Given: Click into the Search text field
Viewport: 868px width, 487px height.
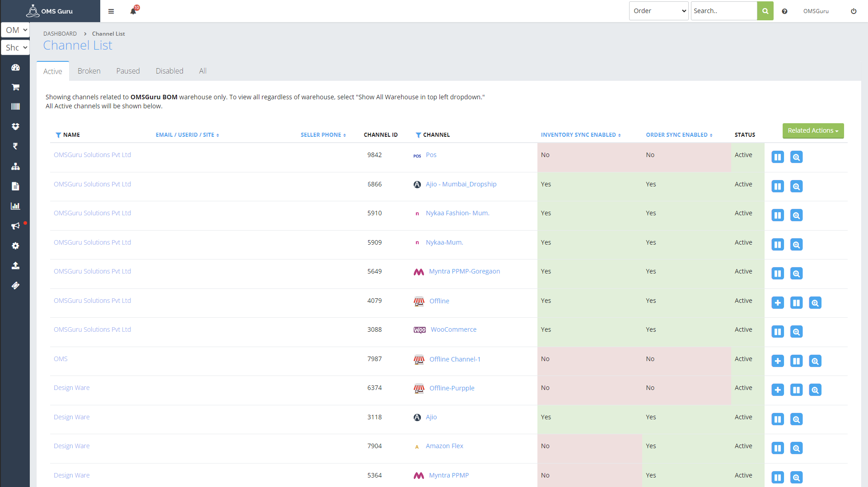Looking at the screenshot, I should [x=723, y=11].
